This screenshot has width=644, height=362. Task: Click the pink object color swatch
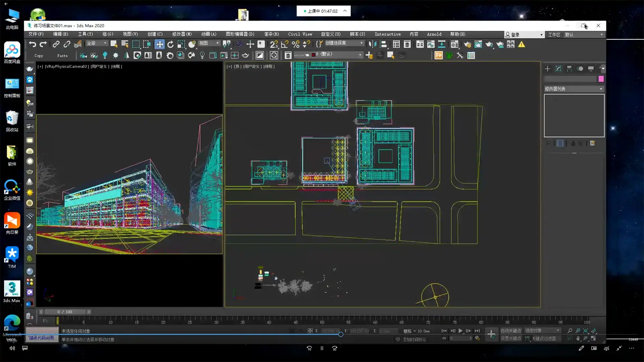coord(601,79)
